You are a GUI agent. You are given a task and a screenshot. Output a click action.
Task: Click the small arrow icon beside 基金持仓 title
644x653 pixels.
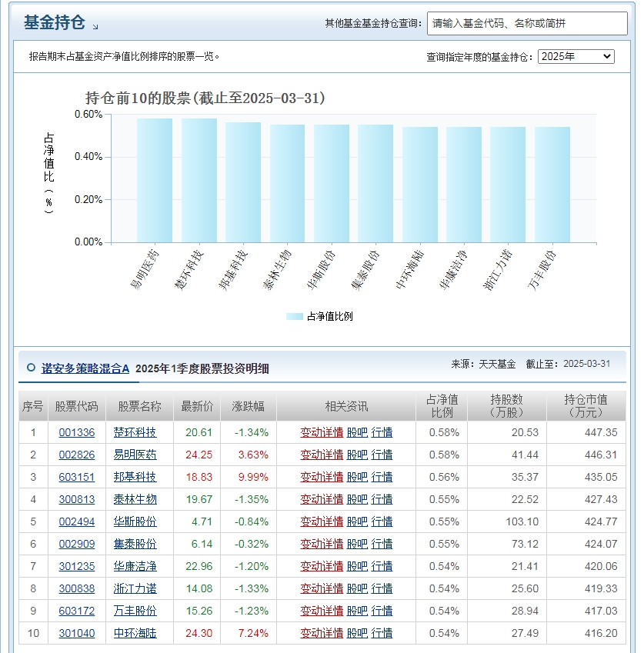click(x=95, y=27)
